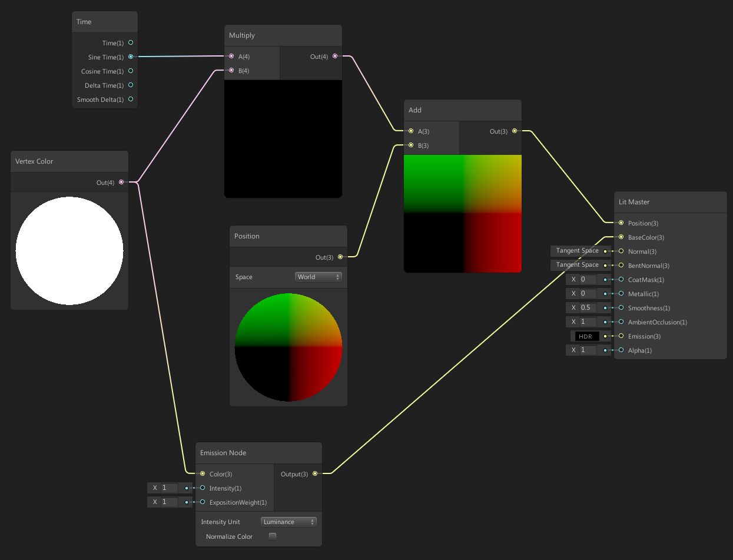Click the Emission(3) input port on Lit Master
The width and height of the screenshot is (733, 560).
621,336
